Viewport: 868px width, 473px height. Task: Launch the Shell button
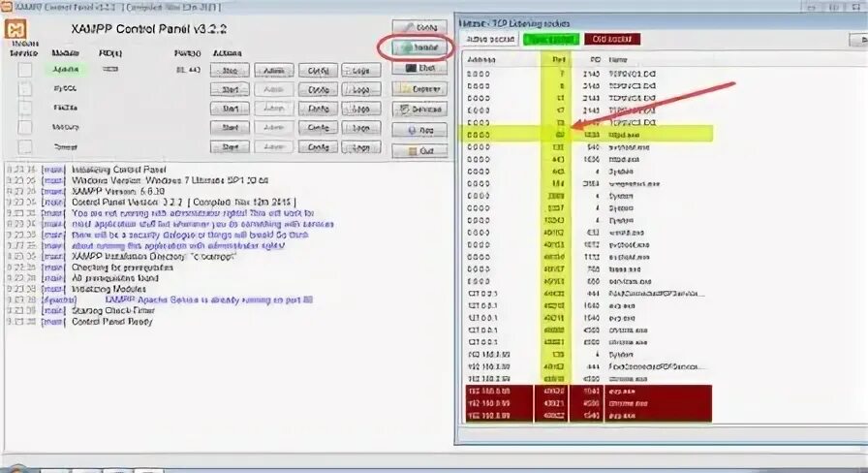click(x=419, y=68)
